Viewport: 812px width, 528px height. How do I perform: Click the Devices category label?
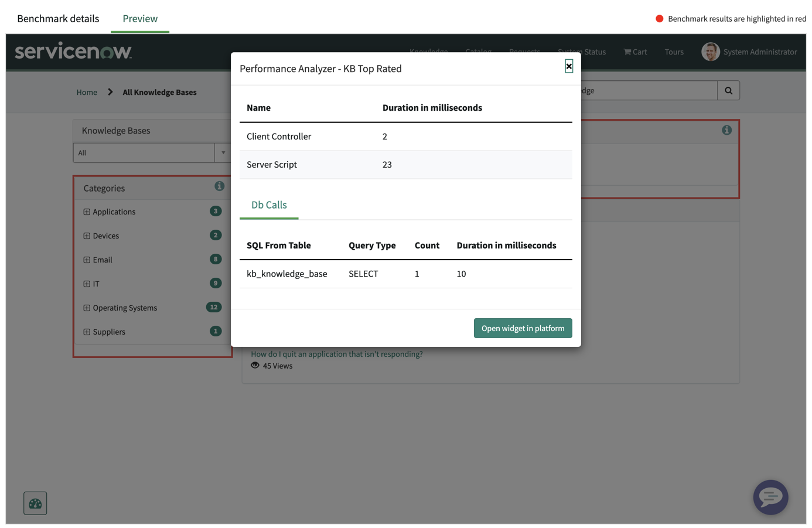[x=105, y=236]
